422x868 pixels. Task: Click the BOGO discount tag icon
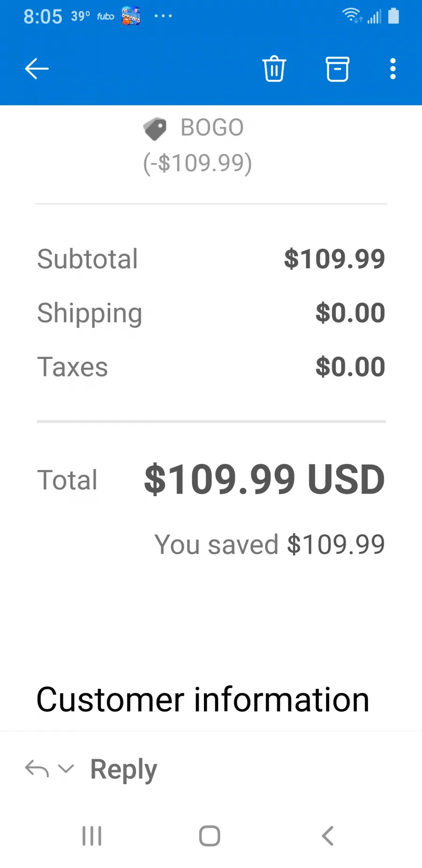point(155,129)
